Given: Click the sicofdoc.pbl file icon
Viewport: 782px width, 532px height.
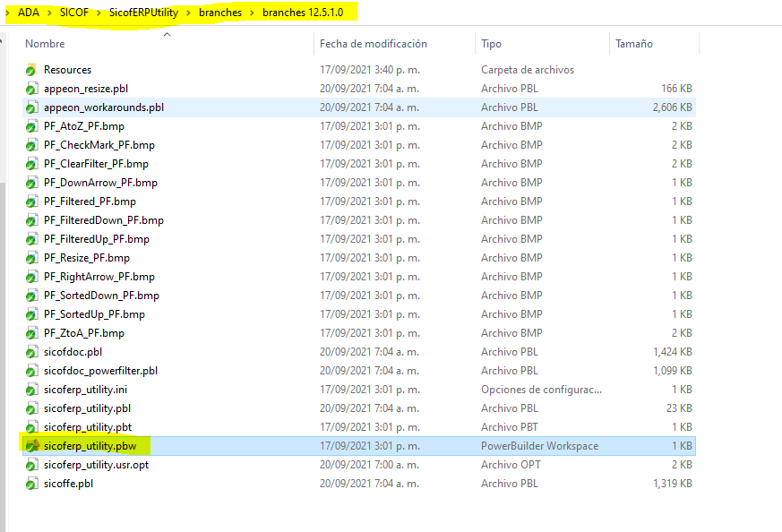Looking at the screenshot, I should click(x=31, y=352).
